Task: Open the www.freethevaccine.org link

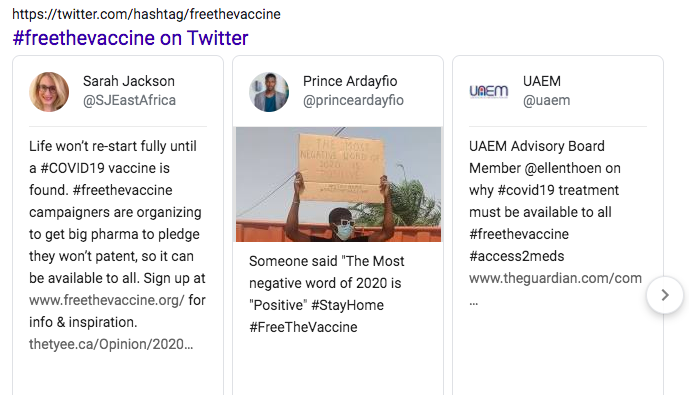Action: (107, 300)
